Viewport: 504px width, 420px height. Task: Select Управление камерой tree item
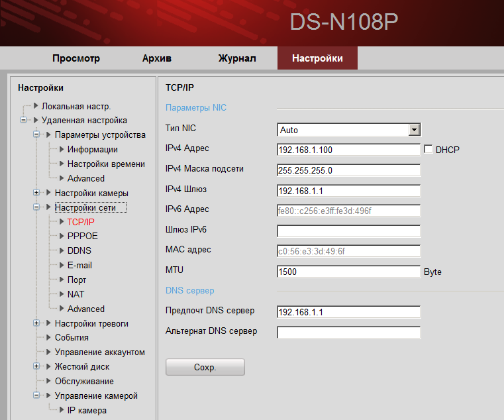(x=96, y=396)
